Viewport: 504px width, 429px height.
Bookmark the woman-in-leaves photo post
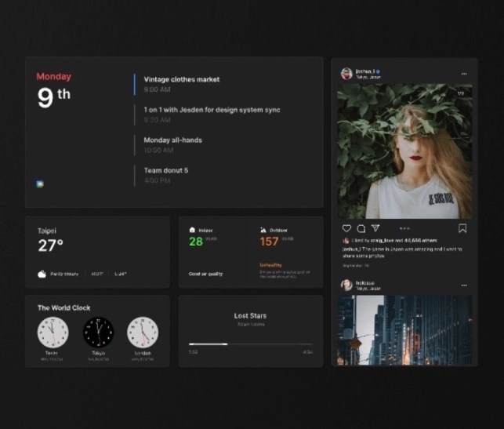click(x=462, y=228)
